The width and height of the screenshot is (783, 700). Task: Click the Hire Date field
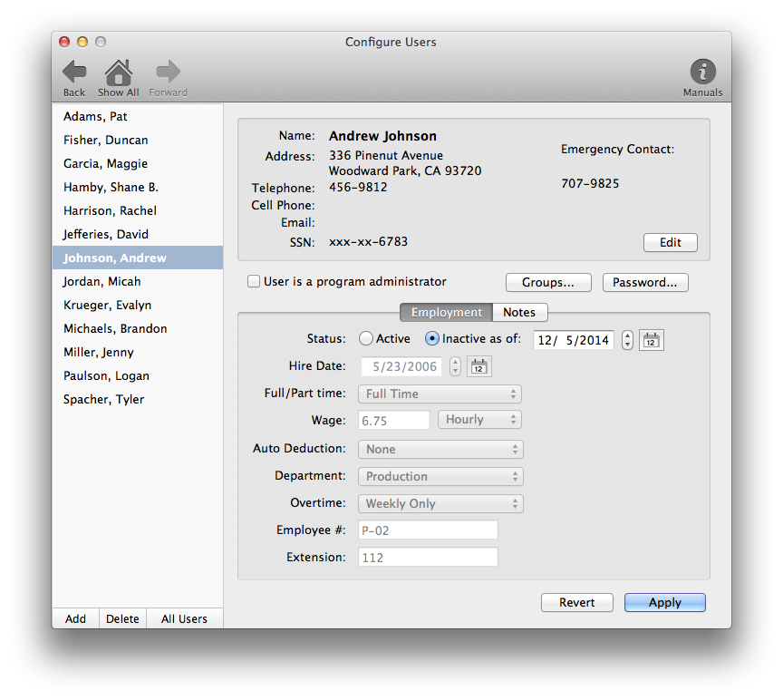click(x=401, y=366)
